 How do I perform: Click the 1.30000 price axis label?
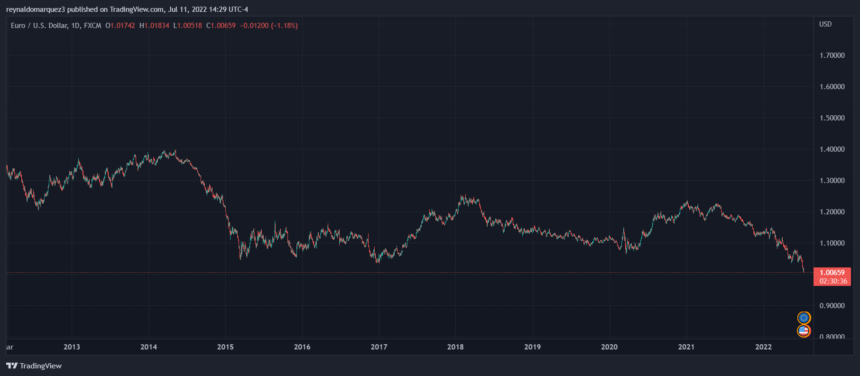tap(831, 180)
